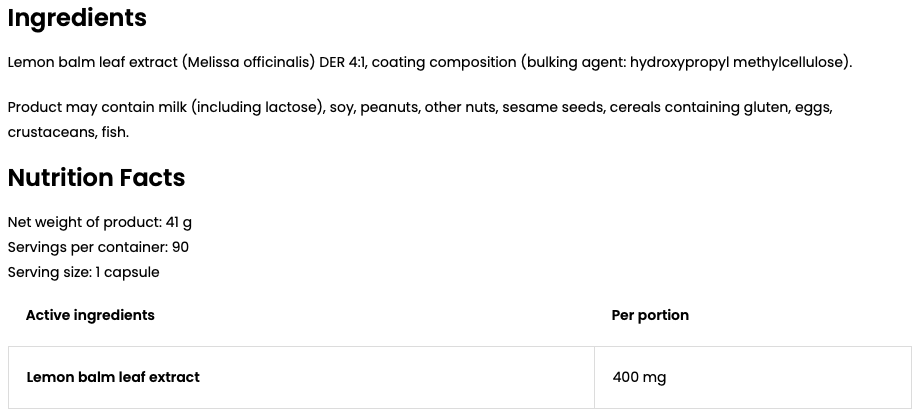This screenshot has width=917, height=414.
Task: Click the Serving size: 1 capsule line
Action: tap(83, 272)
